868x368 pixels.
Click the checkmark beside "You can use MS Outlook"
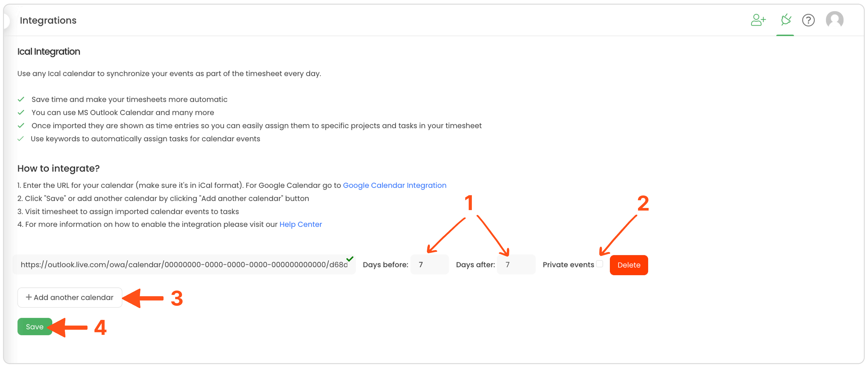(x=21, y=113)
